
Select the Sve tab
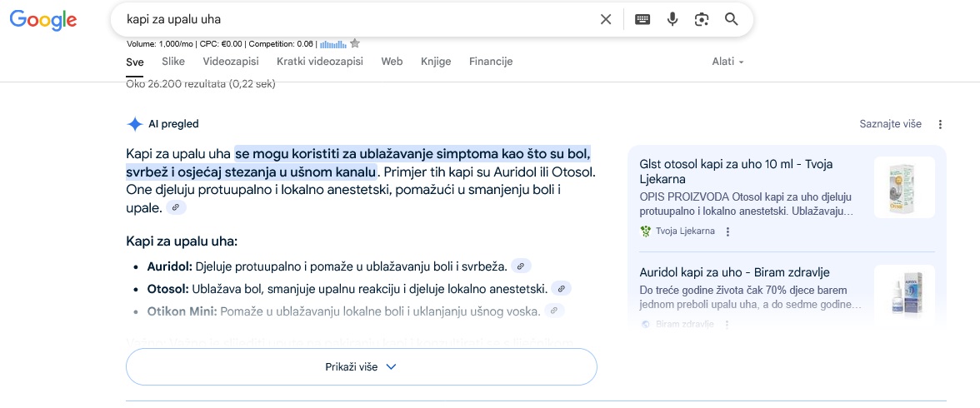(x=135, y=62)
